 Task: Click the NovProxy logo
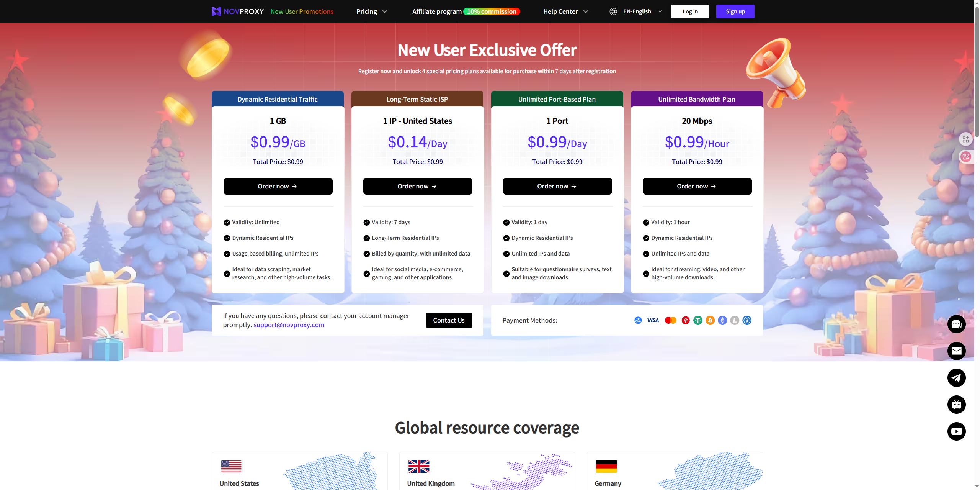(238, 11)
